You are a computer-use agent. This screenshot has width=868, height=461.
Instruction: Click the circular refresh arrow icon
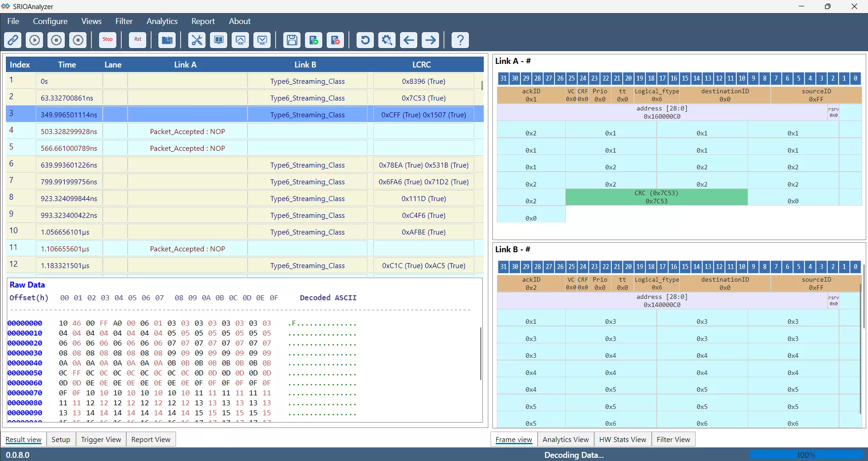365,40
